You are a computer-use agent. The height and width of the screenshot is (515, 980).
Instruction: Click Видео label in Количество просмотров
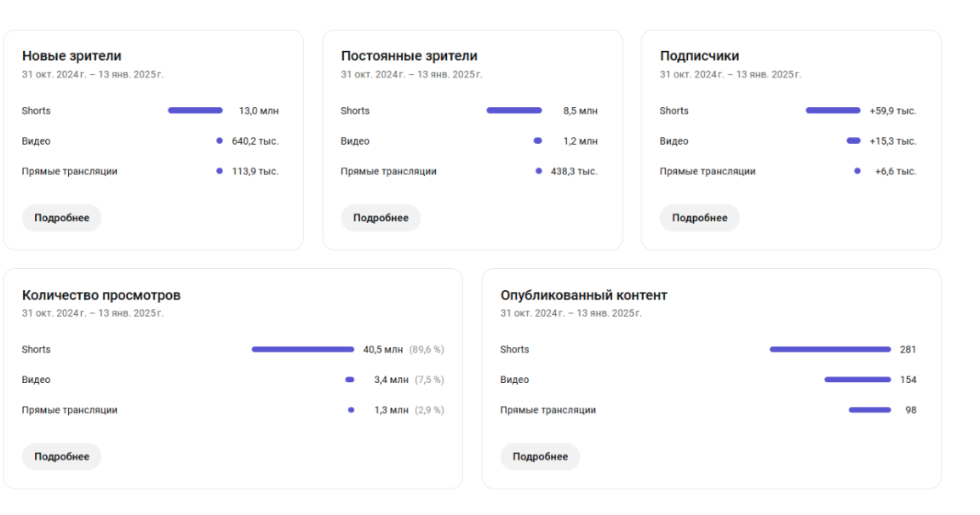coord(37,380)
